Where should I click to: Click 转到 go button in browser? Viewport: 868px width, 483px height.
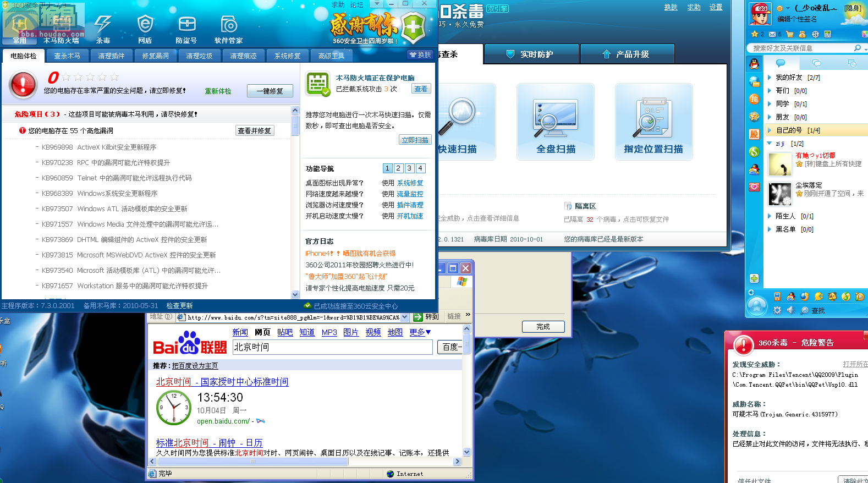point(426,317)
